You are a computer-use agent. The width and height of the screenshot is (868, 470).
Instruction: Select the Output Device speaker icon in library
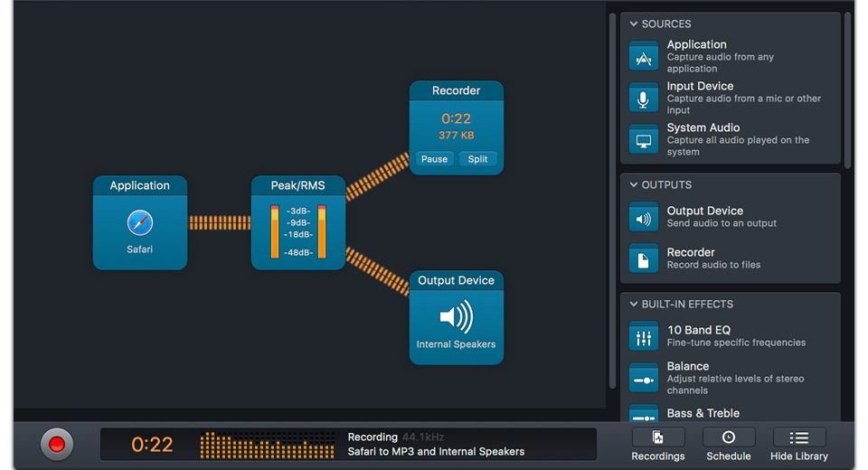644,217
